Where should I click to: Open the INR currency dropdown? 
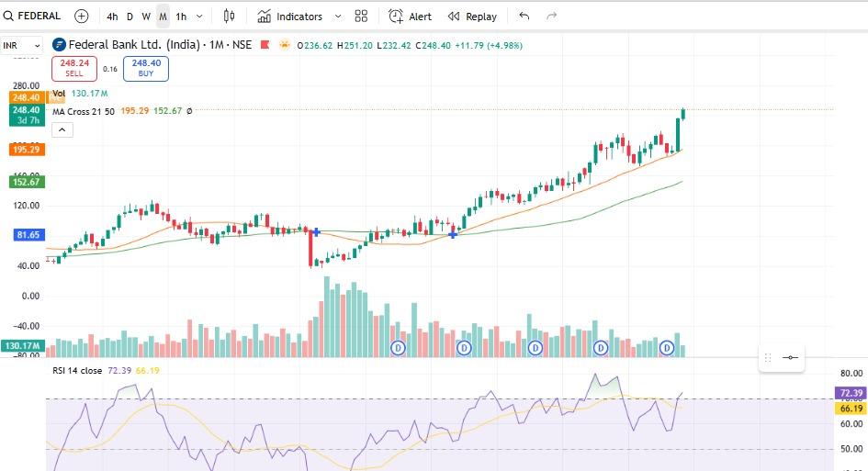coord(22,45)
